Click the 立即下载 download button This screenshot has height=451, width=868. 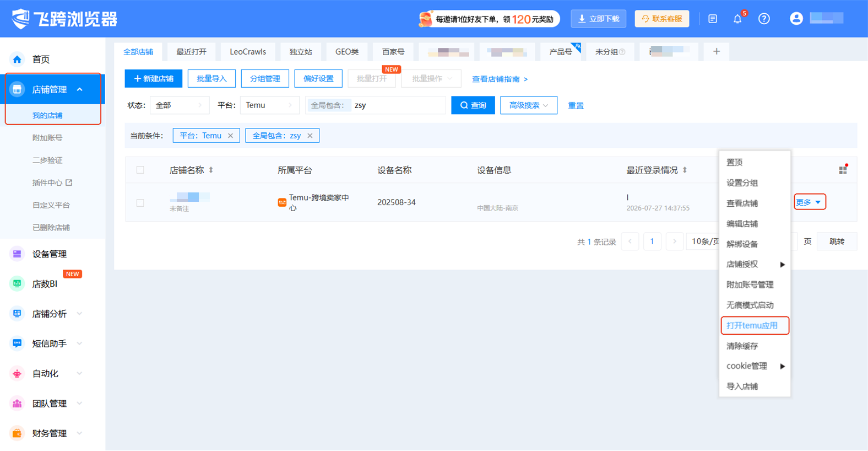[598, 19]
